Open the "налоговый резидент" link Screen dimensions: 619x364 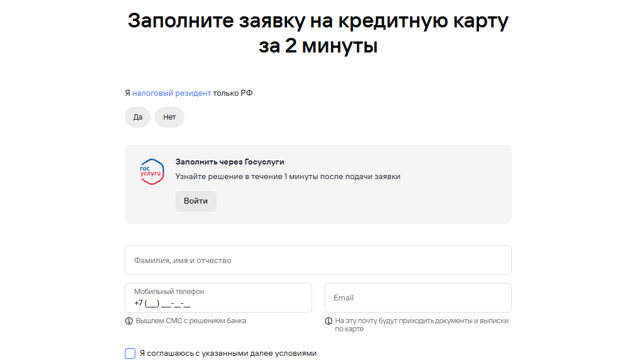pos(172,93)
